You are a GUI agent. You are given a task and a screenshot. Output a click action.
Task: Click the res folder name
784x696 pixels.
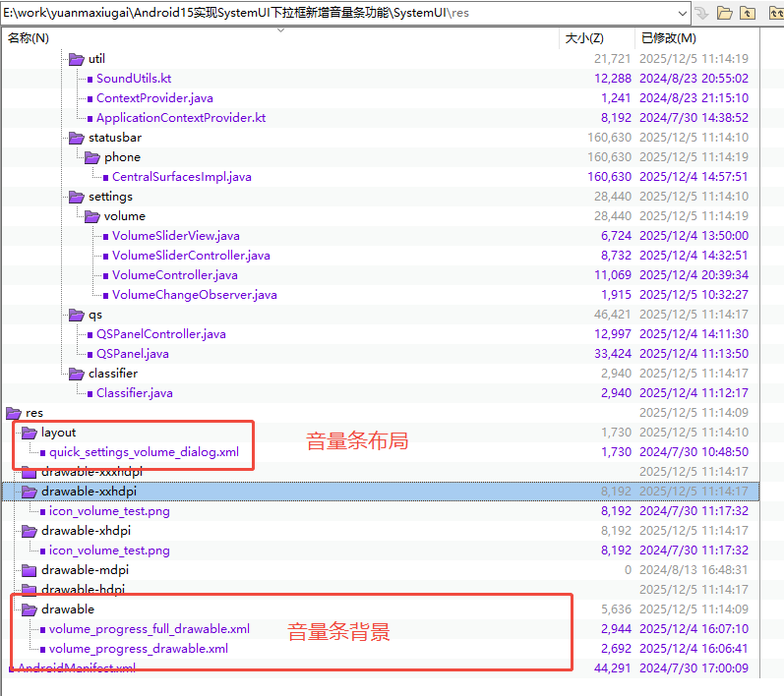34,413
